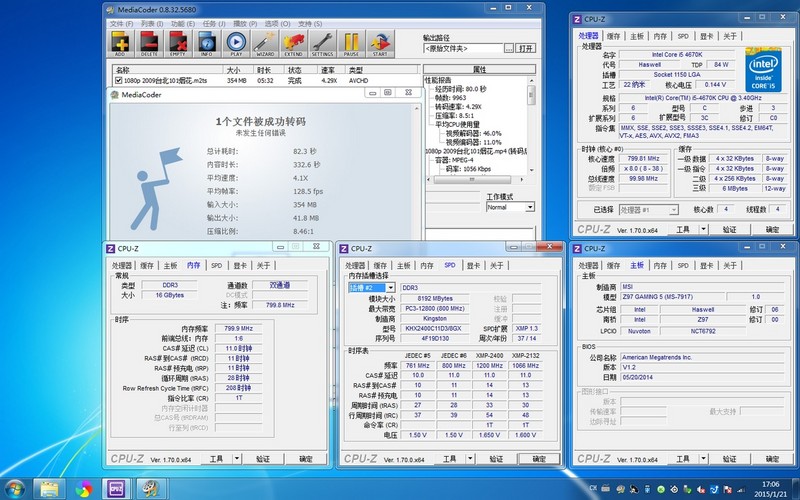Viewport: 800px width, 500px height.
Task: Click the … browse button beside output path
Action: (509, 48)
